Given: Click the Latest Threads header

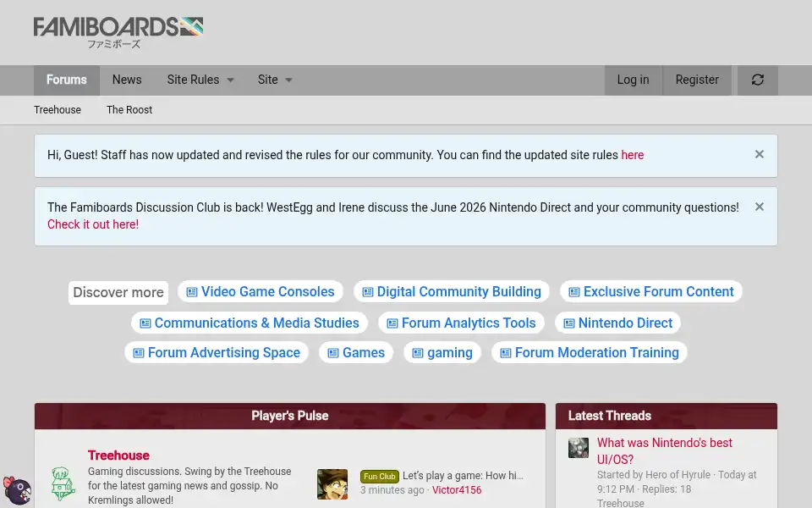Looking at the screenshot, I should pos(610,417).
